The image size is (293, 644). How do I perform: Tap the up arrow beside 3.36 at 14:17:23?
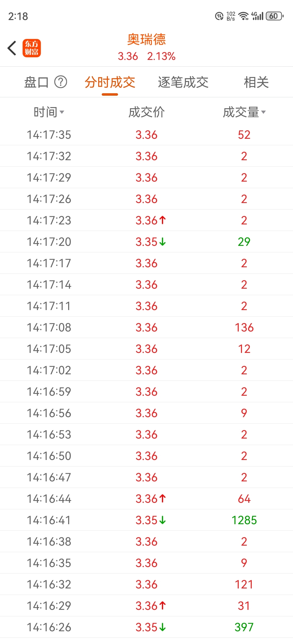[x=163, y=220]
